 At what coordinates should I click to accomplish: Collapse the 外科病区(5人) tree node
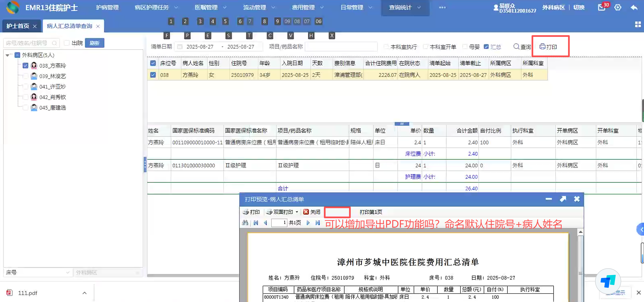coord(8,55)
